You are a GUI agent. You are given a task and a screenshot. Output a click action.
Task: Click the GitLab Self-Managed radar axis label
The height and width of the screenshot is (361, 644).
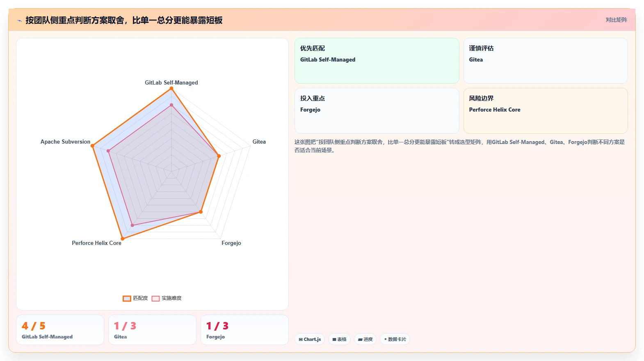[171, 82]
